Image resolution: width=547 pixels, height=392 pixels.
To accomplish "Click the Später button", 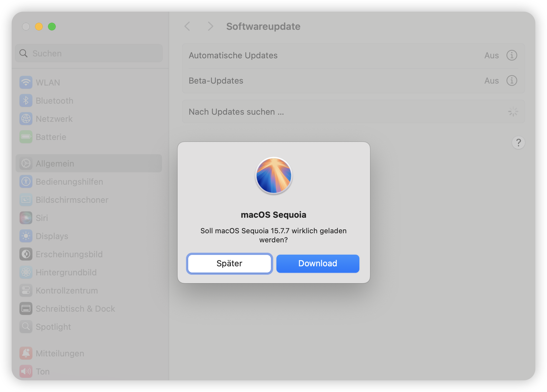I will tap(229, 263).
